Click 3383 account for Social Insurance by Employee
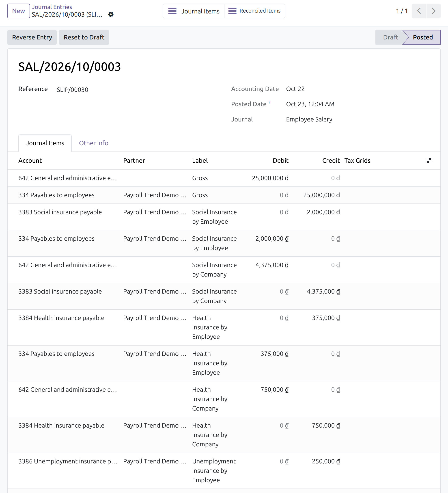Viewport: 448px width, 493px height. pos(60,212)
